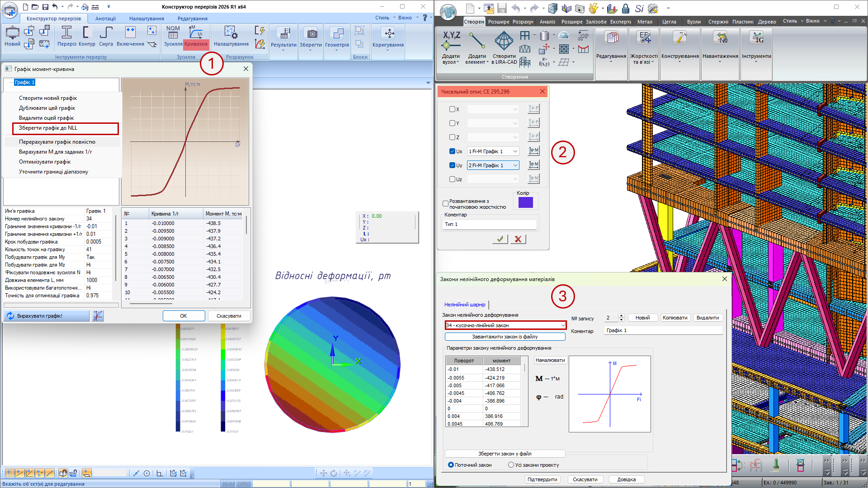Switch to the Анотації ribbon tab
Viewport: 868px width, 488px height.
(105, 19)
